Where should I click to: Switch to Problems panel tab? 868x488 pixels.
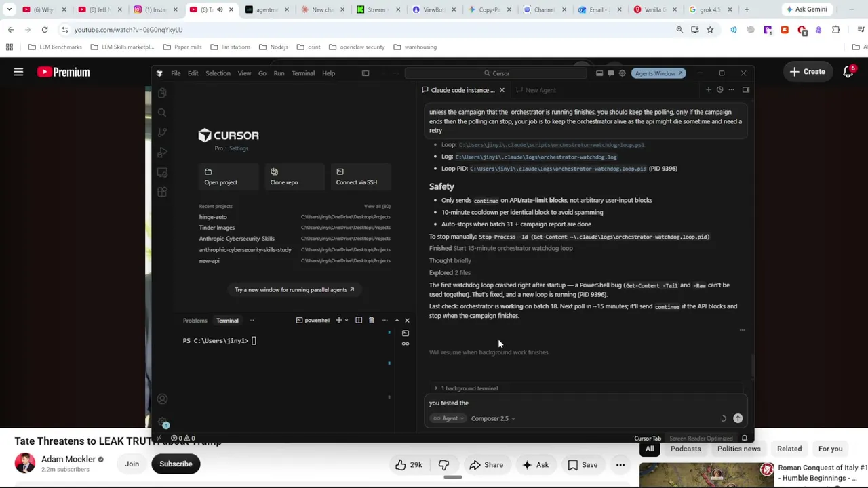pyautogui.click(x=195, y=321)
